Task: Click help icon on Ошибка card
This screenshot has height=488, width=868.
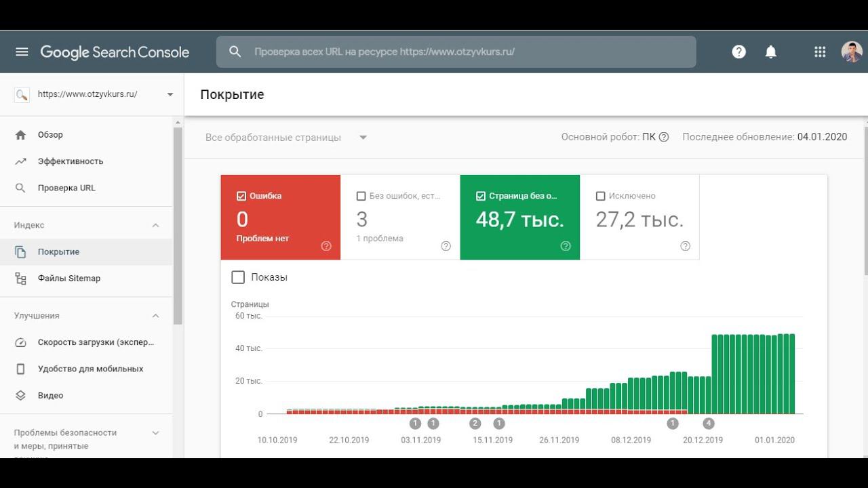Action: point(326,246)
